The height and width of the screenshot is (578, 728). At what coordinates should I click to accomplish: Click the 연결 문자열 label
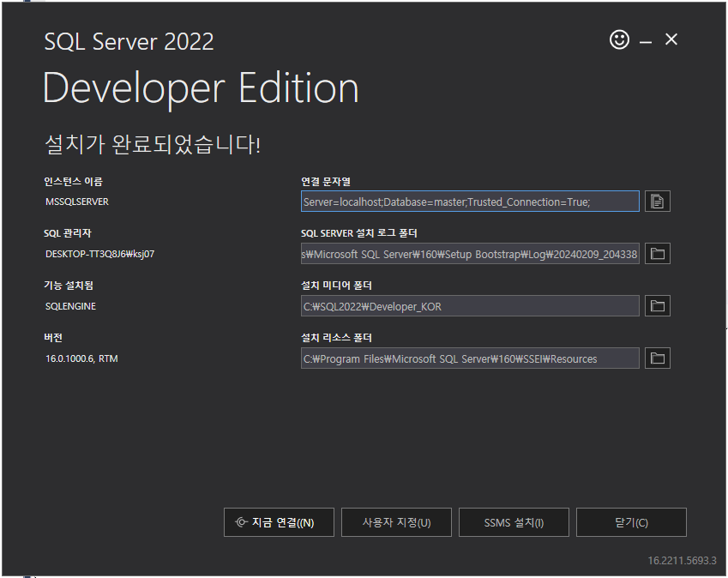(326, 182)
